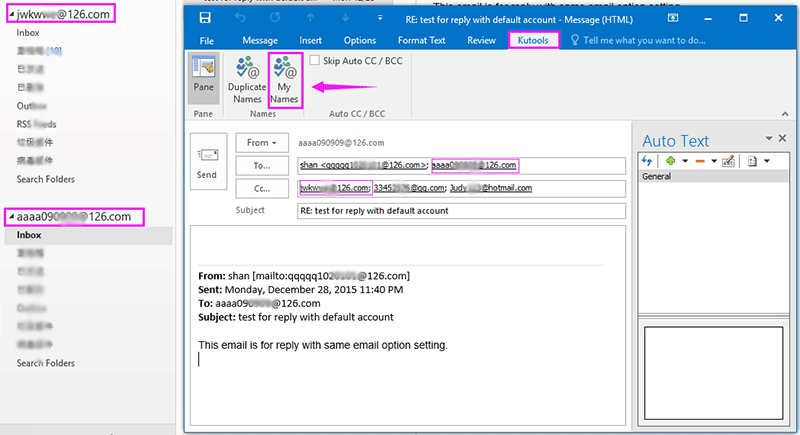Open the dropdown next to the green add icon
800x435 pixels.
[685, 161]
